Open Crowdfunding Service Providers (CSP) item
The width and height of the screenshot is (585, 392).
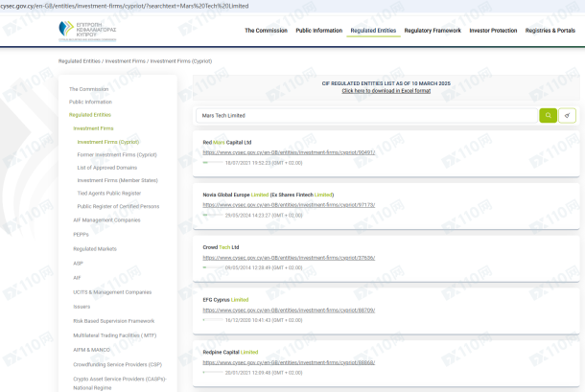coord(118,364)
